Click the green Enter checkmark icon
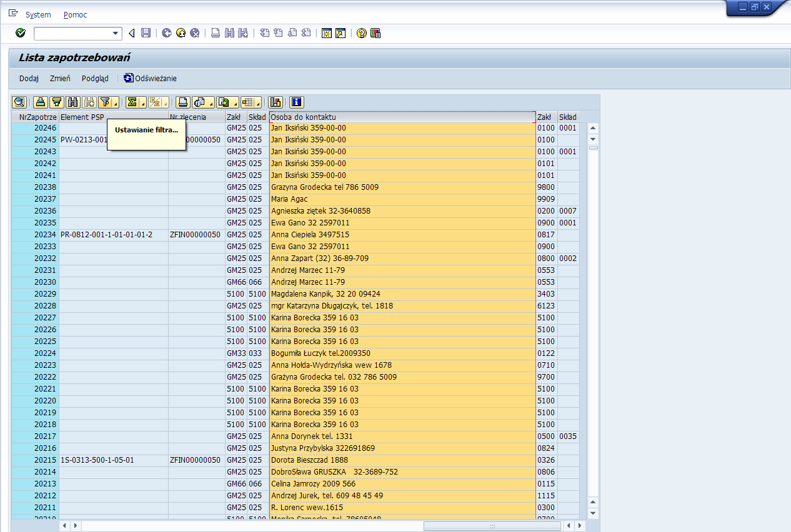This screenshot has width=791, height=532. pos(21,33)
